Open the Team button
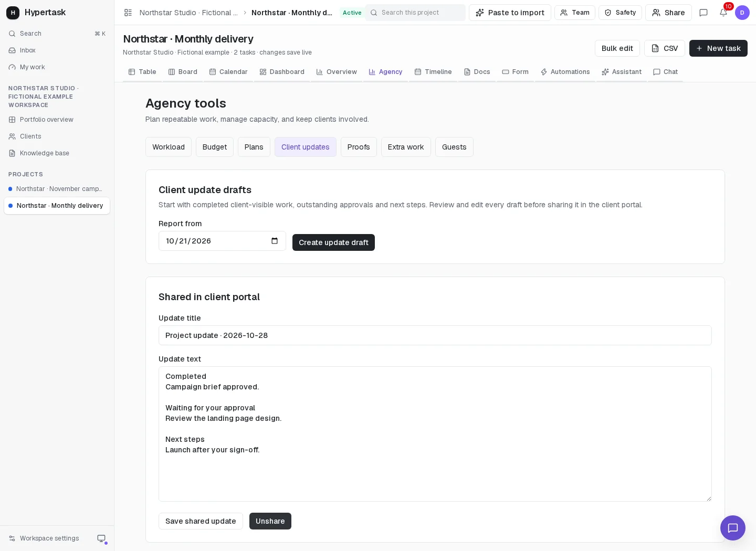This screenshot has height=551, width=756. 575,13
